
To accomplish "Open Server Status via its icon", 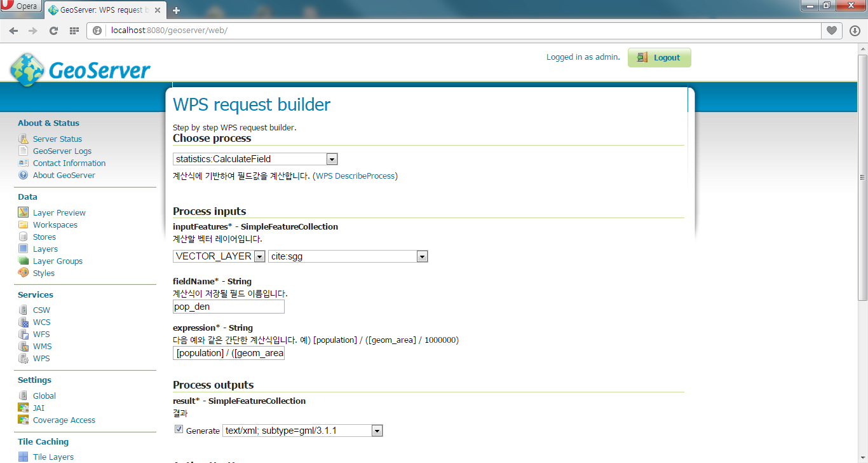I will click(x=24, y=139).
